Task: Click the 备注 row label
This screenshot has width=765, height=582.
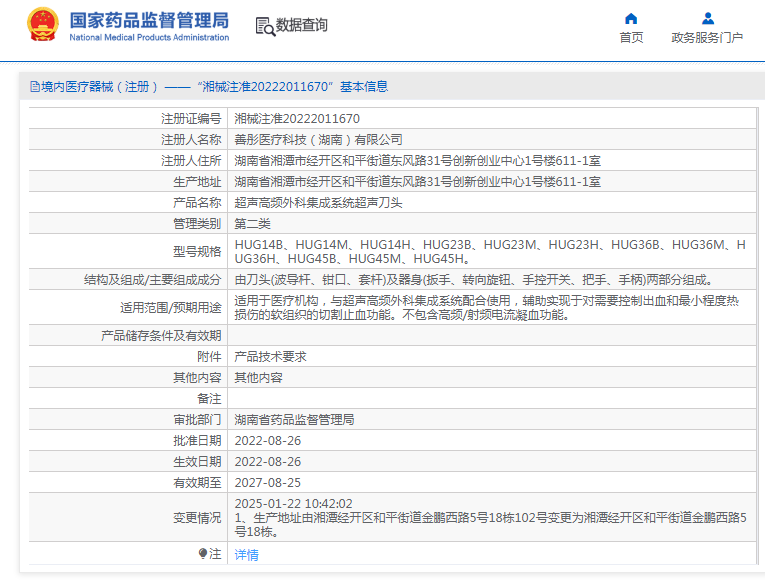Action: [x=209, y=399]
